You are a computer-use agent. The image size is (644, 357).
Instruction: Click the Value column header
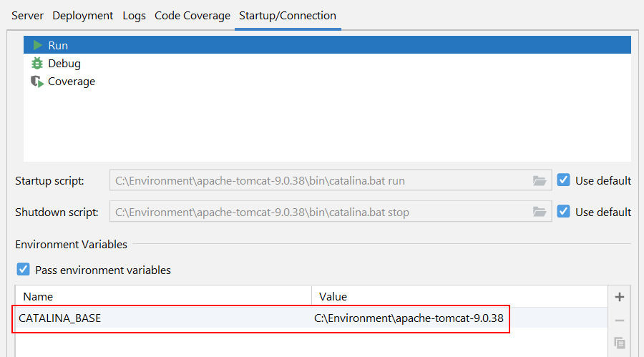pyautogui.click(x=333, y=296)
